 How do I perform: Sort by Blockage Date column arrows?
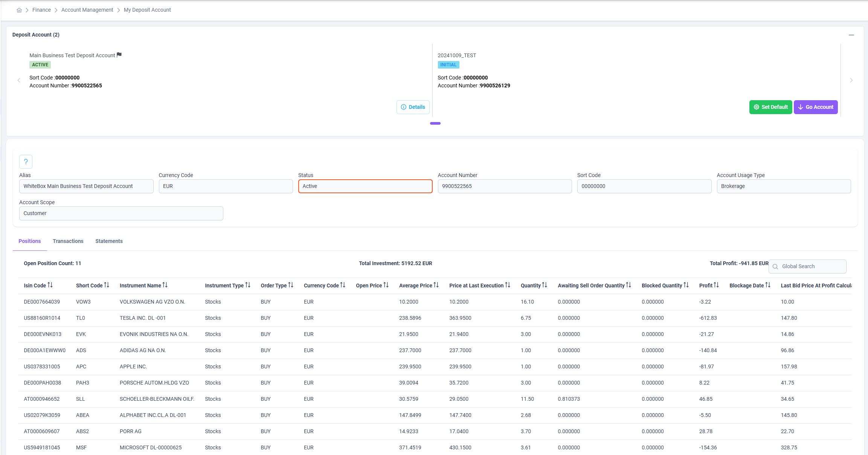768,285
